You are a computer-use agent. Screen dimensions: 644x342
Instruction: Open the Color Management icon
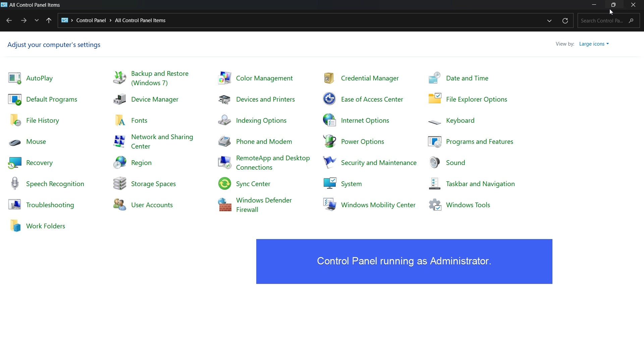click(224, 78)
